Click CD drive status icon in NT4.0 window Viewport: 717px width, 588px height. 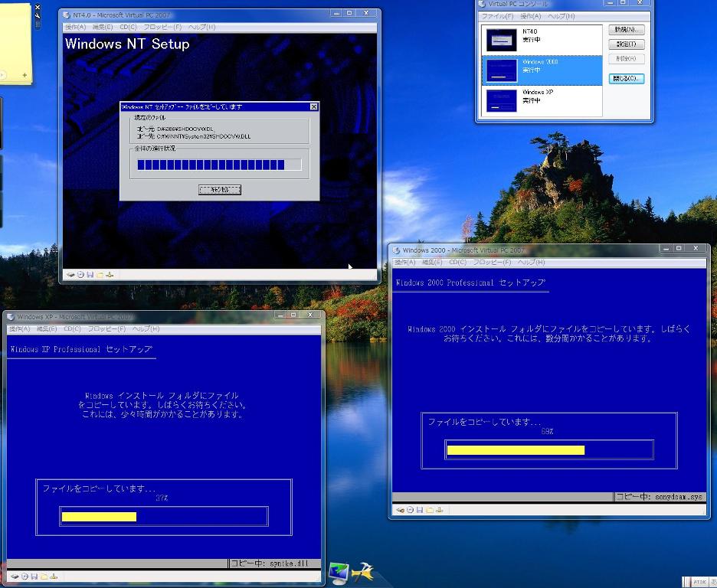pos(80,275)
